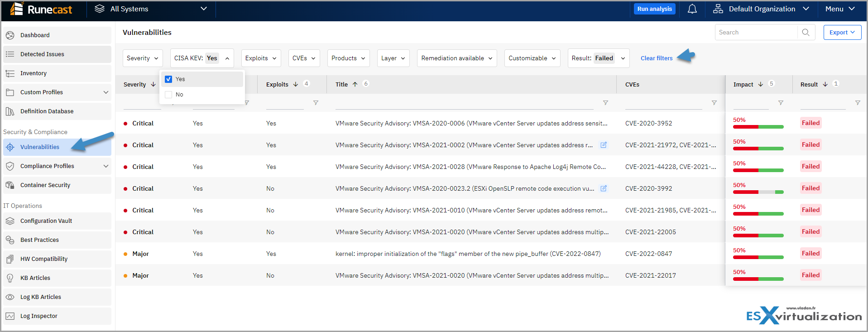Click the notifications bell icon
This screenshot has height=332, width=868.
click(x=692, y=9)
